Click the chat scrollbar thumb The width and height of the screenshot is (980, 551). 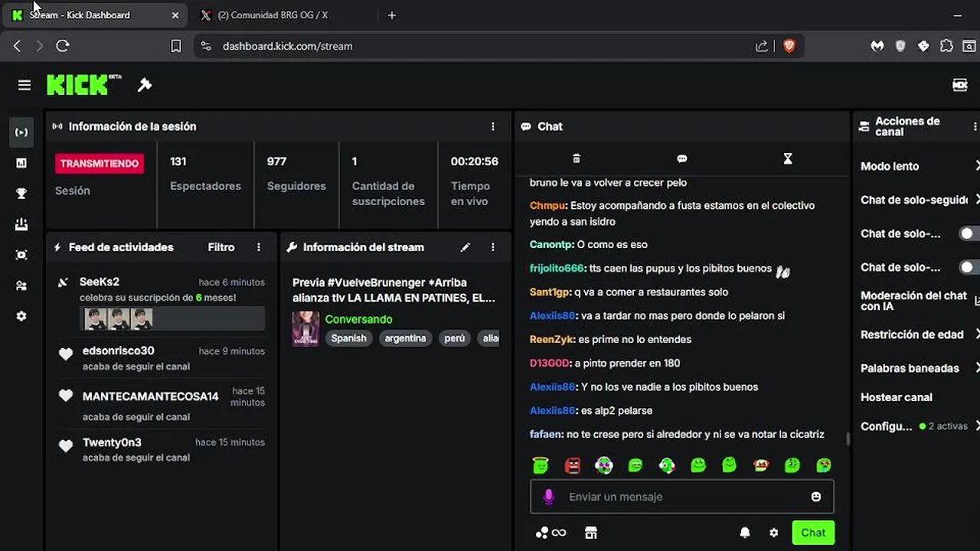click(x=847, y=439)
